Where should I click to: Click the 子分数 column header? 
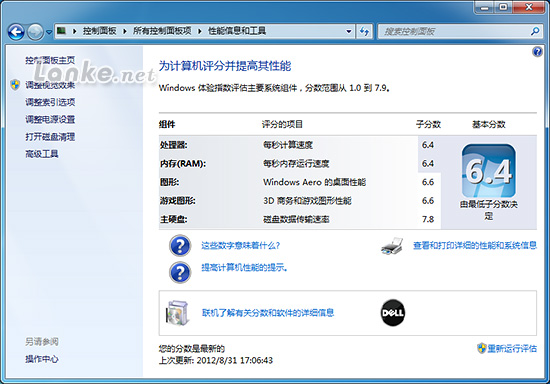(428, 124)
